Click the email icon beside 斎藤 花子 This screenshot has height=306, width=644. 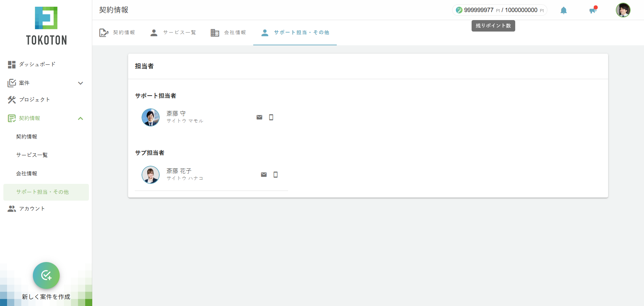point(264,174)
